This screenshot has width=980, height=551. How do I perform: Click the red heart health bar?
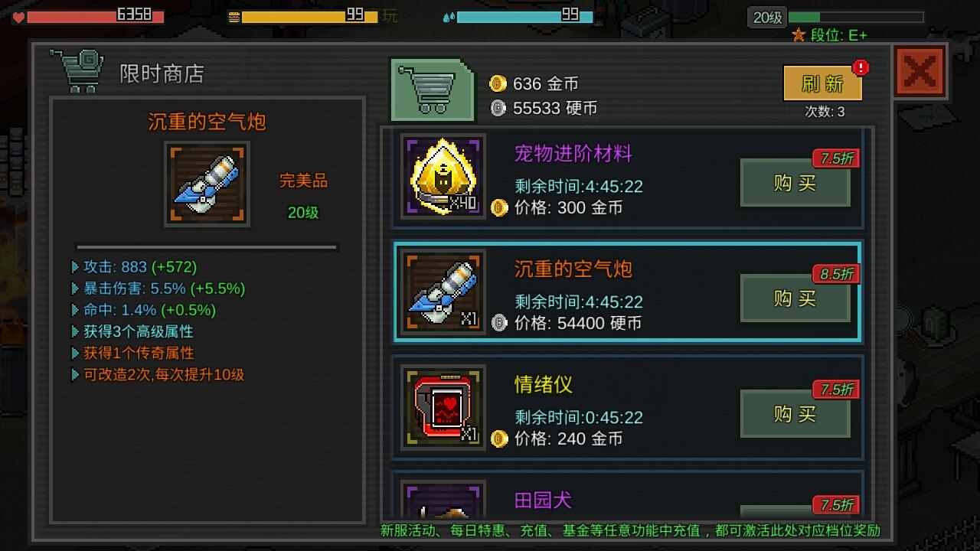(89, 16)
